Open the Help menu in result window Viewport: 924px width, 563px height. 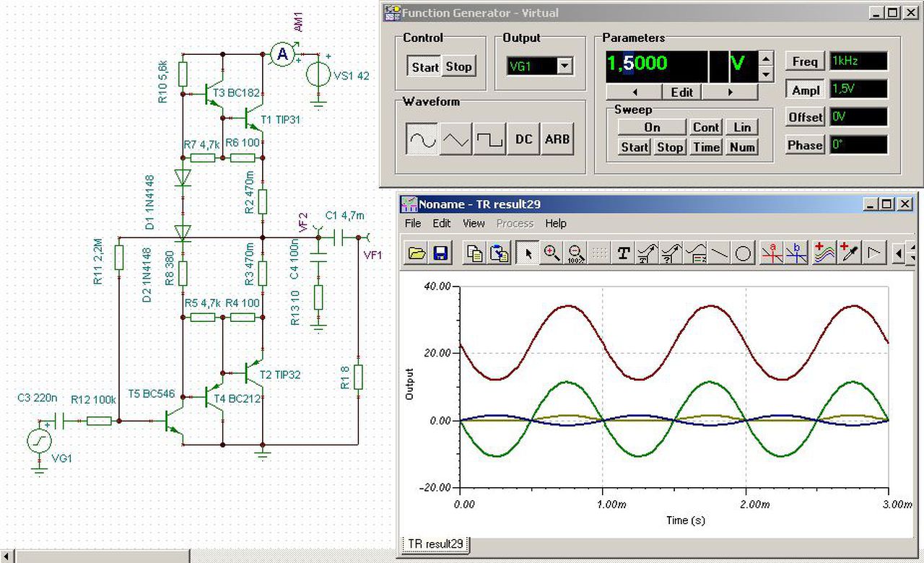(556, 224)
